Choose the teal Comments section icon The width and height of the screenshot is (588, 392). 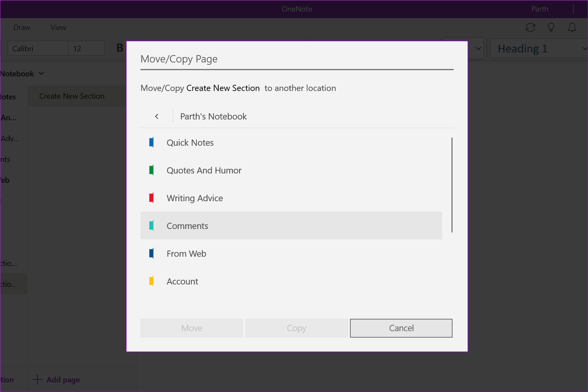(x=151, y=226)
